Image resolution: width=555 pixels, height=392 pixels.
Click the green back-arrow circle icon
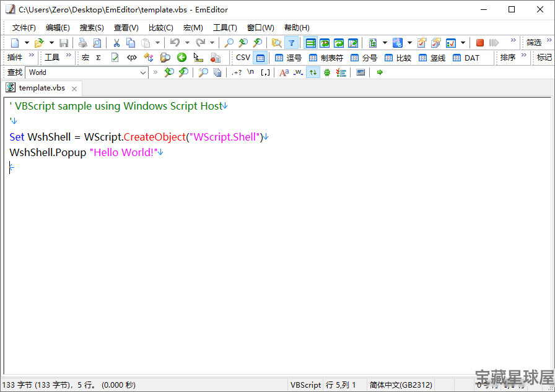181,58
